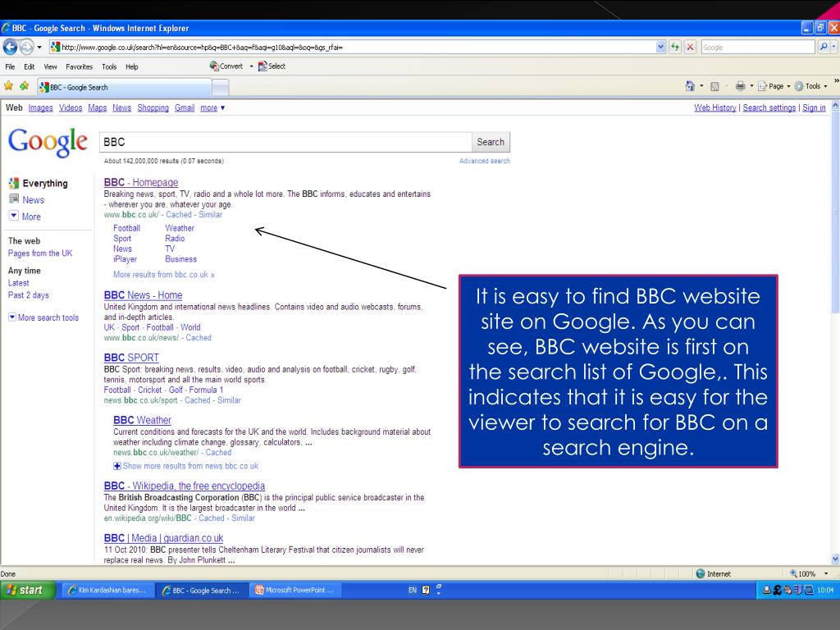
Task: Click More results from bbc.co.uk
Action: coord(163,274)
